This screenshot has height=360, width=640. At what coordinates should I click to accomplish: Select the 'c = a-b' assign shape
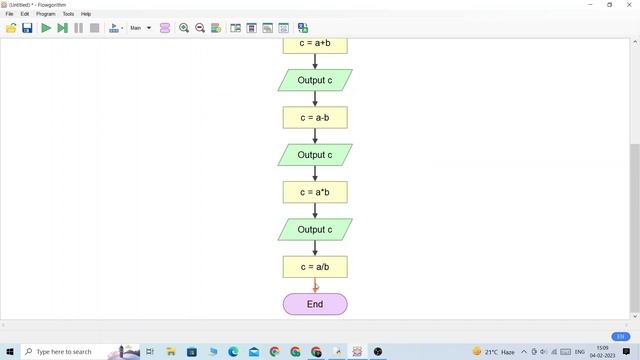[315, 118]
